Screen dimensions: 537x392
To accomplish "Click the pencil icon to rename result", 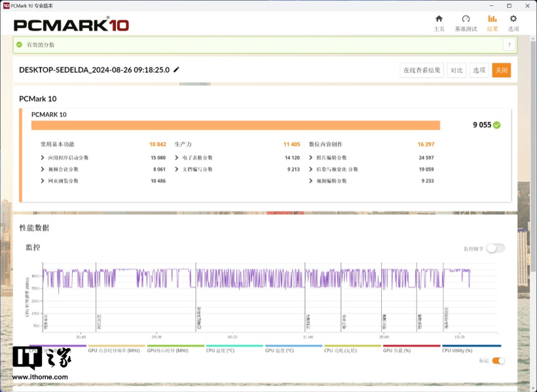I will click(176, 70).
